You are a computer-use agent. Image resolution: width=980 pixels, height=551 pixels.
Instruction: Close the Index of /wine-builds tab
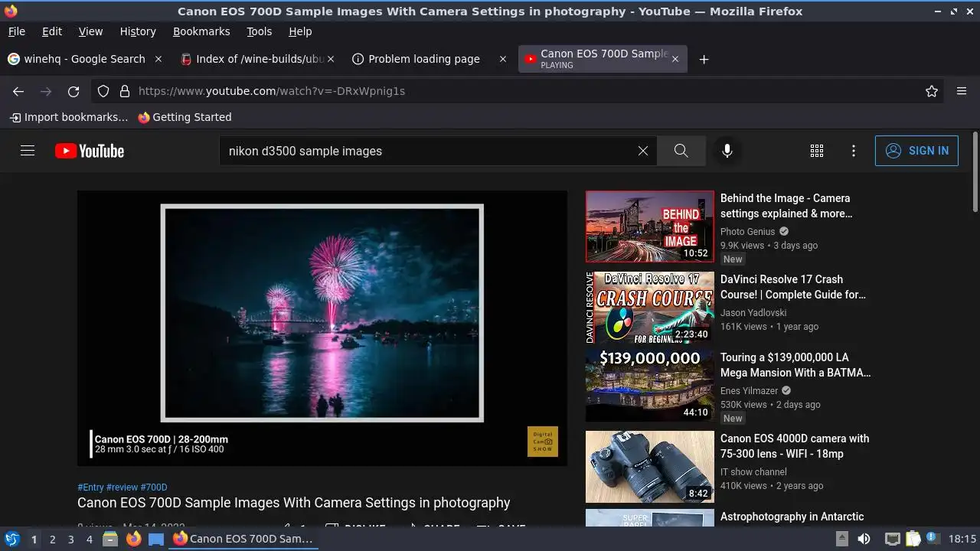point(331,59)
